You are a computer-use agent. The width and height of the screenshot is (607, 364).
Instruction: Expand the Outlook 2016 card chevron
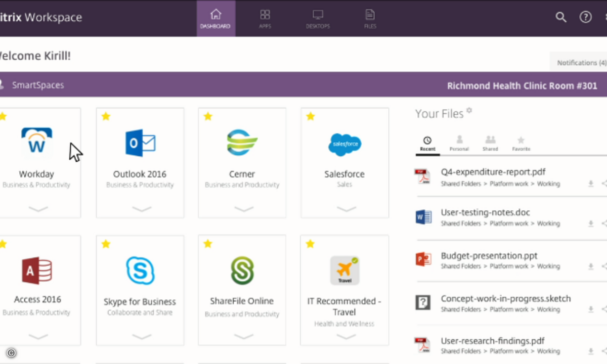tap(142, 209)
